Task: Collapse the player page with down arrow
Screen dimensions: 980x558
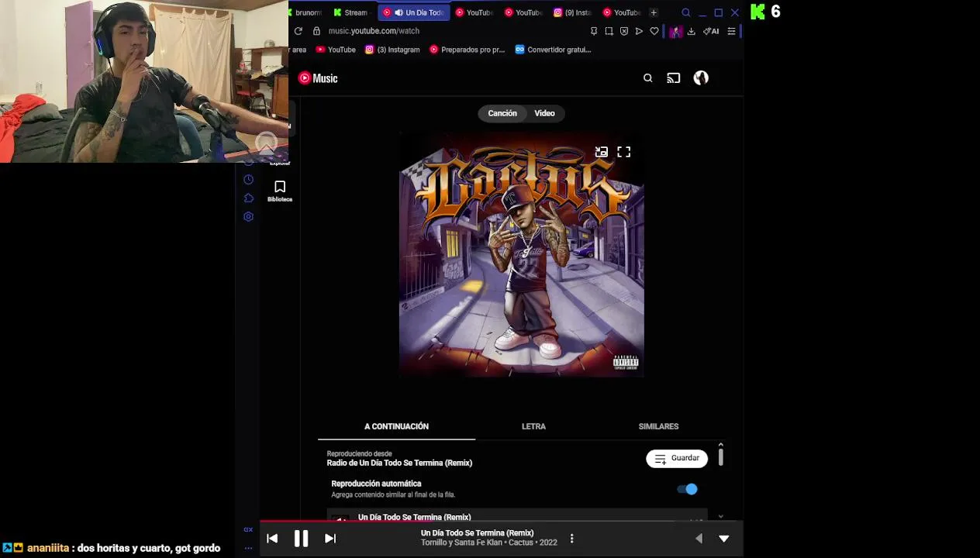Action: click(x=723, y=539)
